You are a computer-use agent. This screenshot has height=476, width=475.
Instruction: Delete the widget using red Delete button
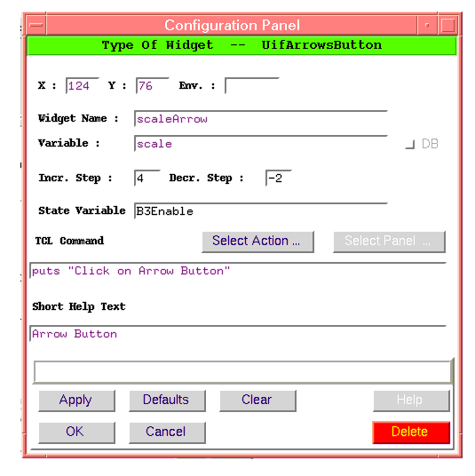point(411,432)
